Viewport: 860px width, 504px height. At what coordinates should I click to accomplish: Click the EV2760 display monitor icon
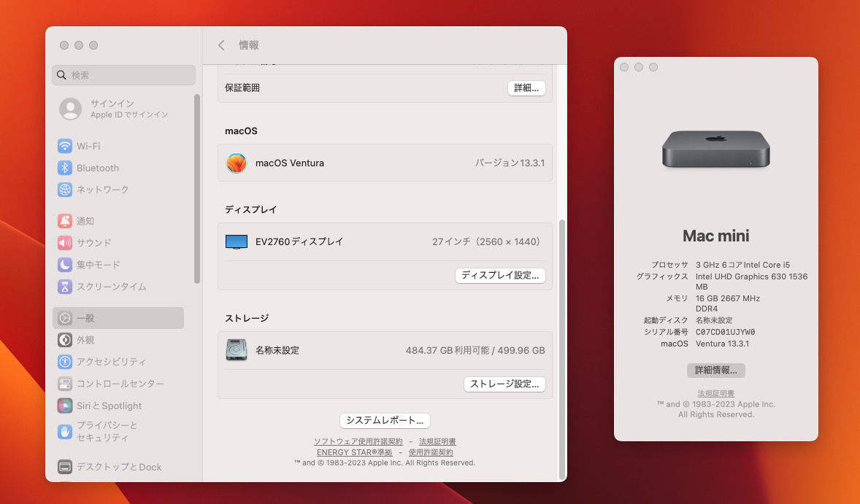click(x=237, y=241)
